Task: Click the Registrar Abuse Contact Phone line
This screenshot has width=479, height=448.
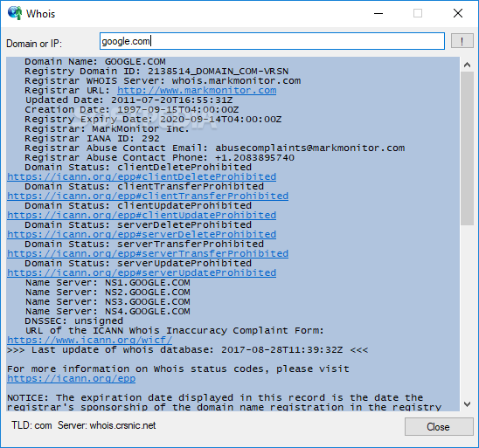Action: pyautogui.click(x=159, y=158)
